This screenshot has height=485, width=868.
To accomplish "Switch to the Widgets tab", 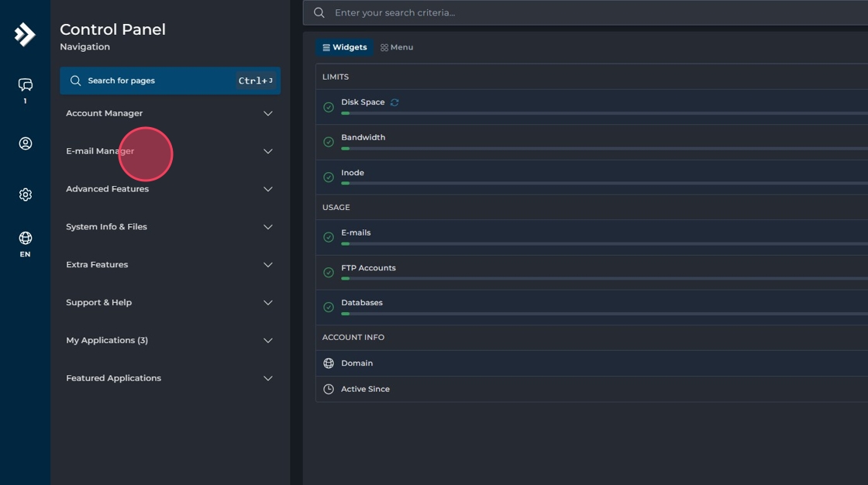I will 344,47.
